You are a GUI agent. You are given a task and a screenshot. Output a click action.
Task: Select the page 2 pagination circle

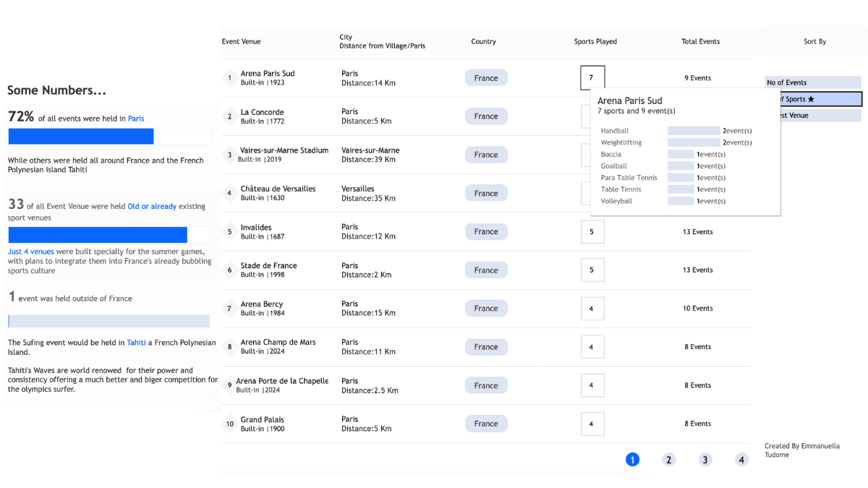pos(668,459)
